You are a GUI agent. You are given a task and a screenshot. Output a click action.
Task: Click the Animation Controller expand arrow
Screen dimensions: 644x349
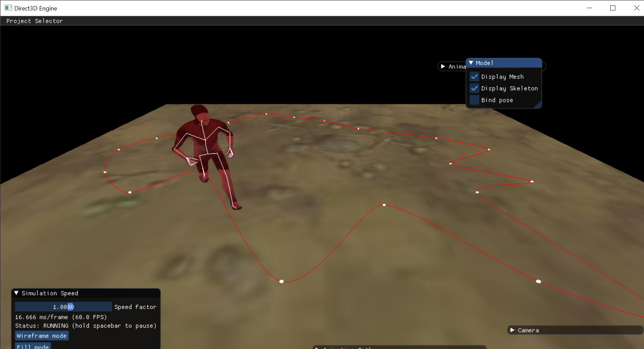[442, 66]
